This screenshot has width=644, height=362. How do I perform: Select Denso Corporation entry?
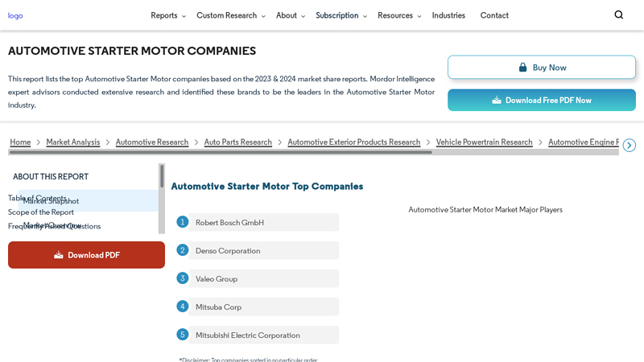click(x=263, y=251)
